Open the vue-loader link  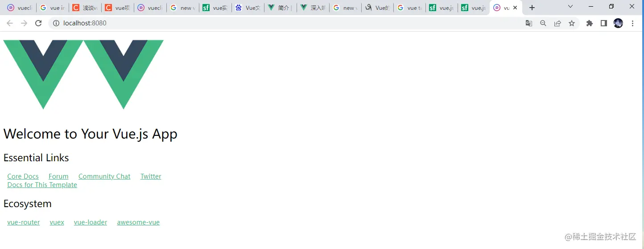pyautogui.click(x=91, y=222)
